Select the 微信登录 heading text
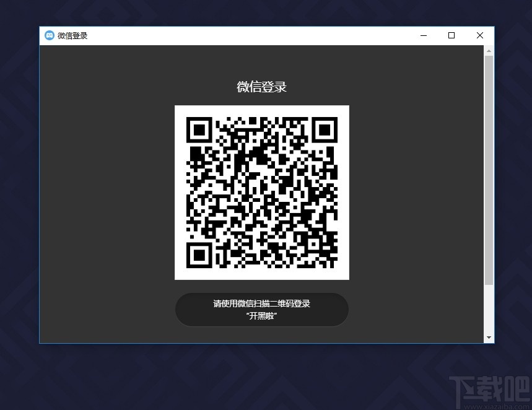 [x=261, y=87]
